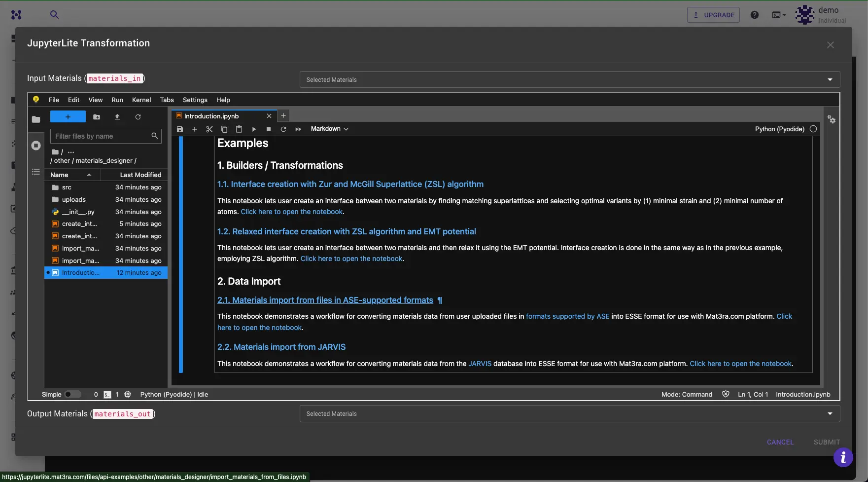The width and height of the screenshot is (868, 482).
Task: Upload files using the upload icon
Action: (x=117, y=117)
